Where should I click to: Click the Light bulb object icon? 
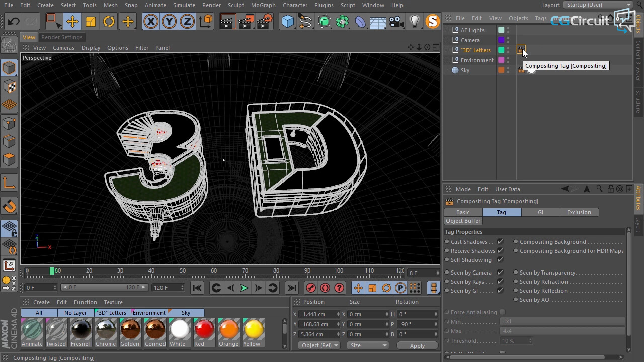(414, 21)
